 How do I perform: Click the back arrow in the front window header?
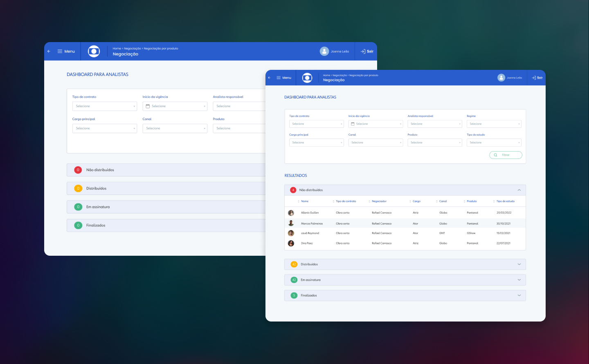[269, 78]
